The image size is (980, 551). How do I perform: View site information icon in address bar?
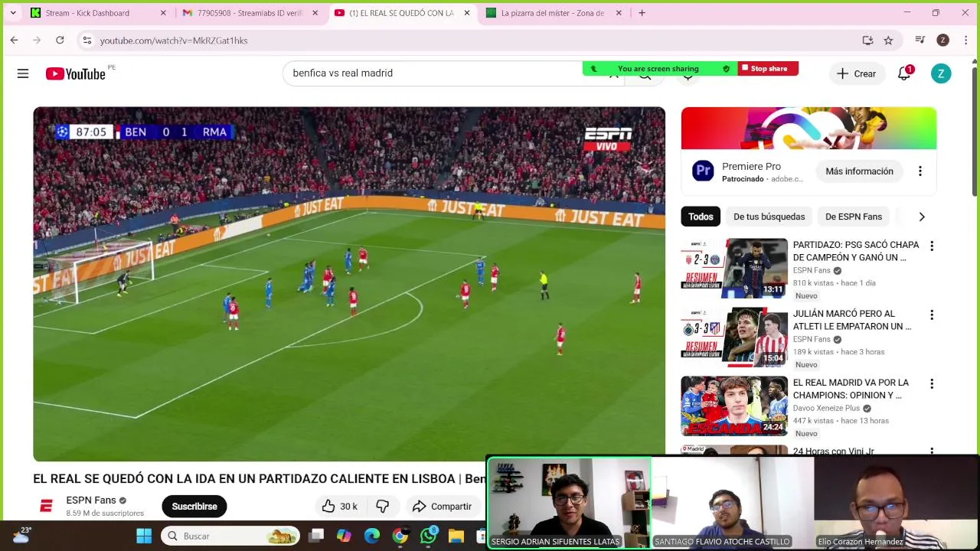(x=87, y=41)
